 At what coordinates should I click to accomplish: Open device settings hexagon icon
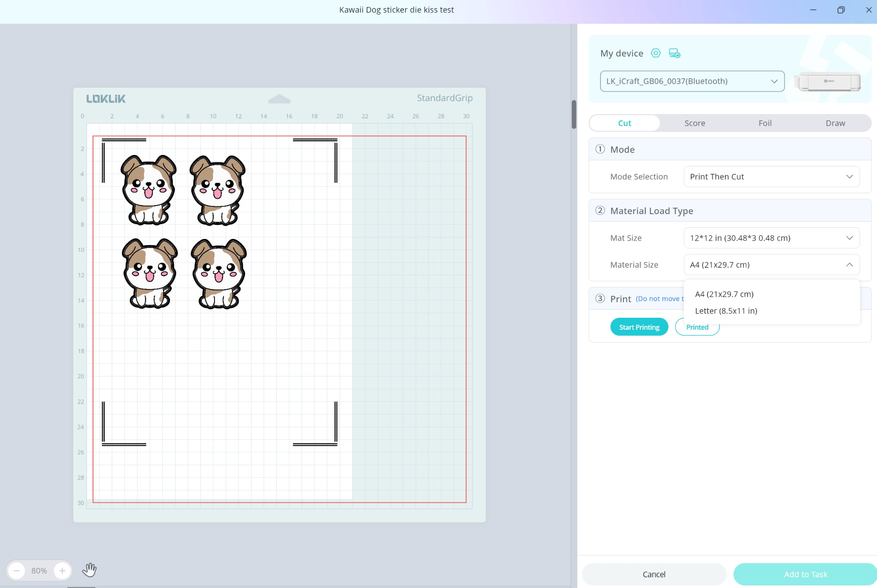point(656,53)
